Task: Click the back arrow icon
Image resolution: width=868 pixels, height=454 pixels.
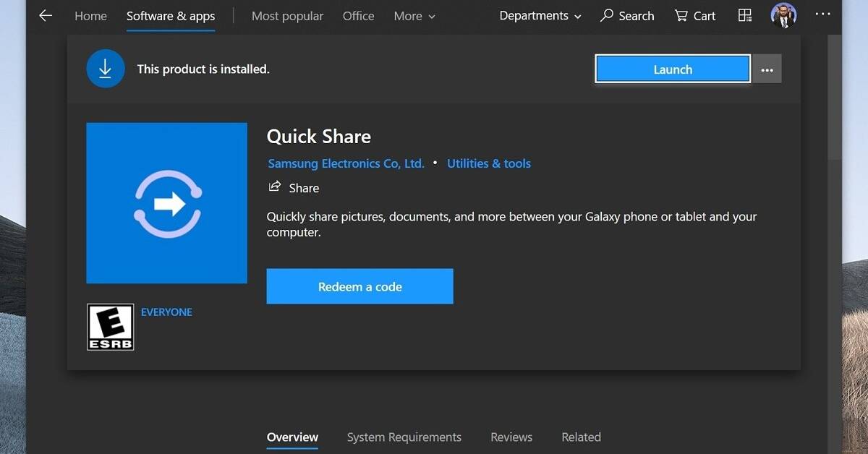Action: tap(46, 16)
